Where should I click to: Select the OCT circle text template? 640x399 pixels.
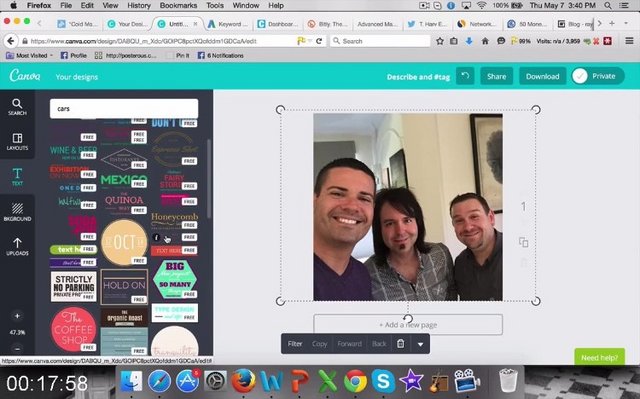(124, 242)
